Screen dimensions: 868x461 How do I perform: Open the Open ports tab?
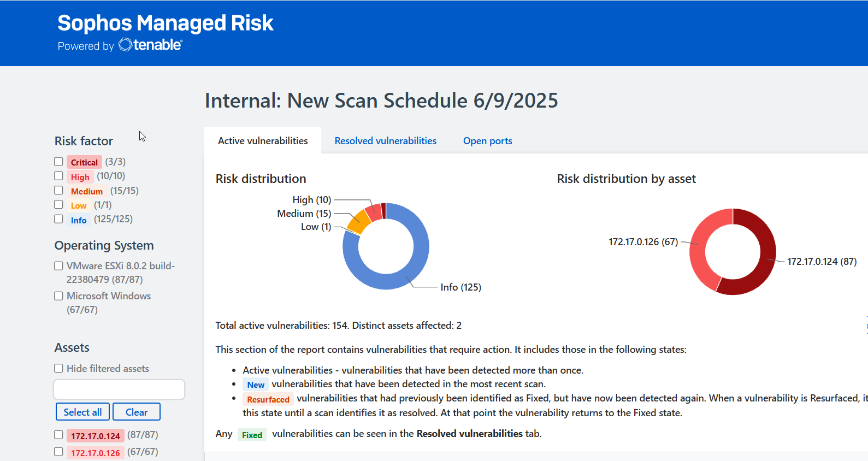coord(487,140)
